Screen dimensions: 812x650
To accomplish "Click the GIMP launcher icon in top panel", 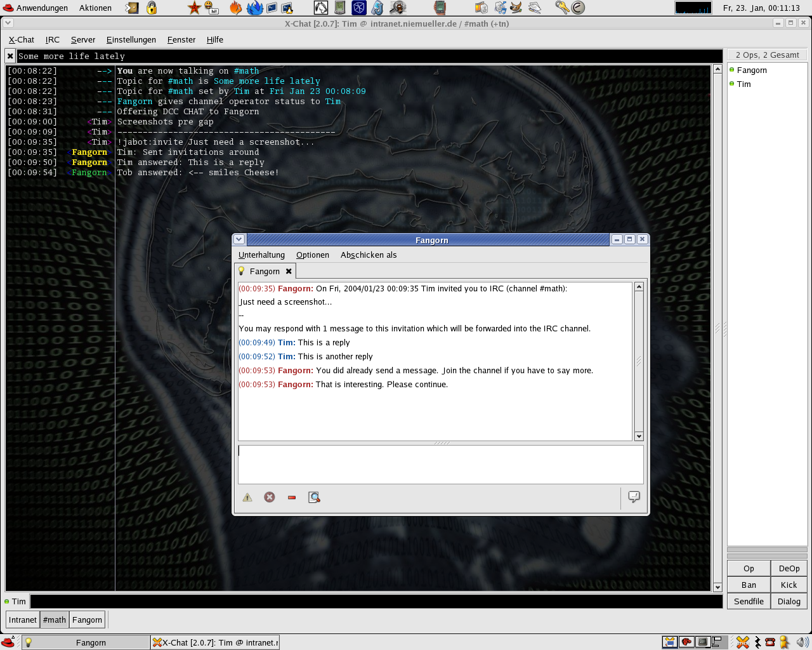I will pyautogui.click(x=516, y=8).
